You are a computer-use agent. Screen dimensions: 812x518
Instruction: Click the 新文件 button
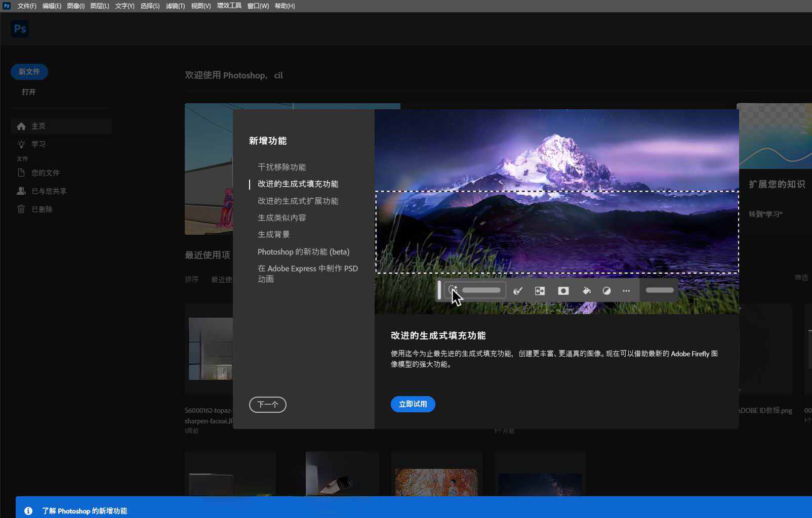tap(29, 72)
